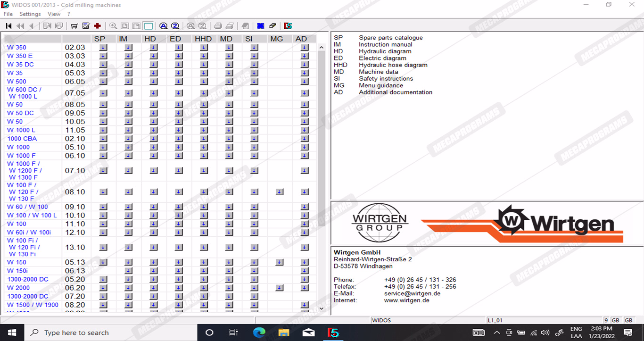This screenshot has width=644, height=341.
Task: Open the order checklist toolbar icon
Action: [x=86, y=26]
